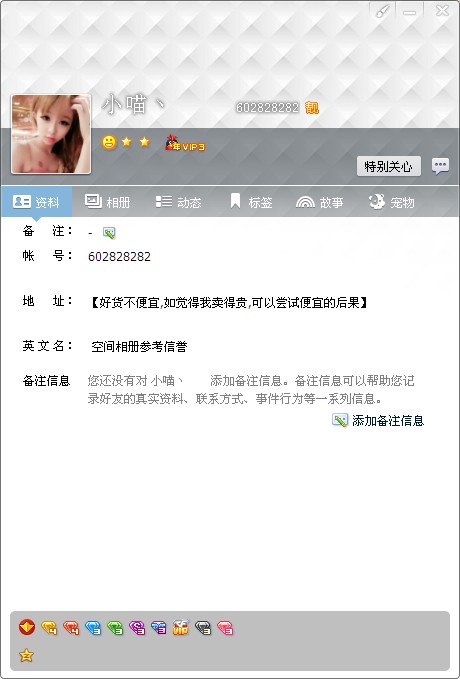Click the 添加备注信息 link

coord(378,420)
